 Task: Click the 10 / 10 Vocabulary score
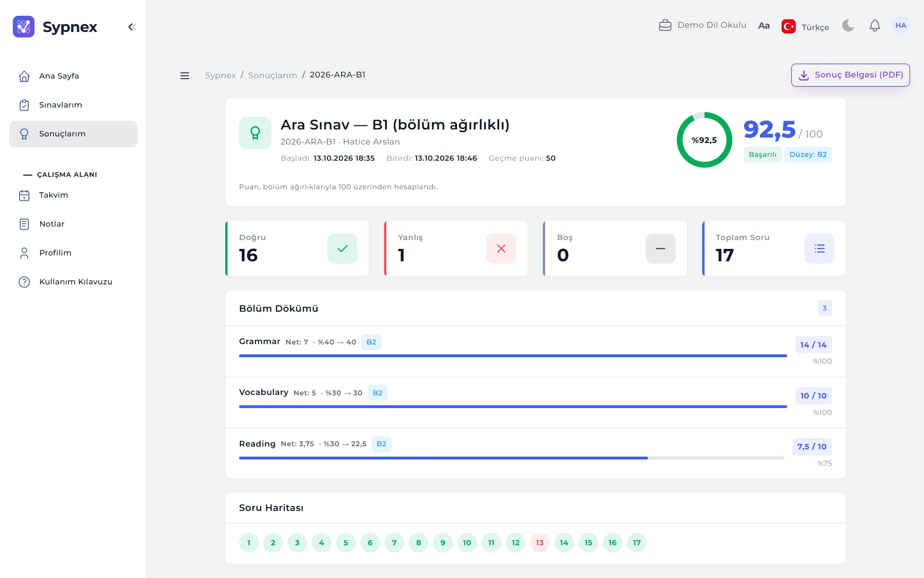(813, 396)
